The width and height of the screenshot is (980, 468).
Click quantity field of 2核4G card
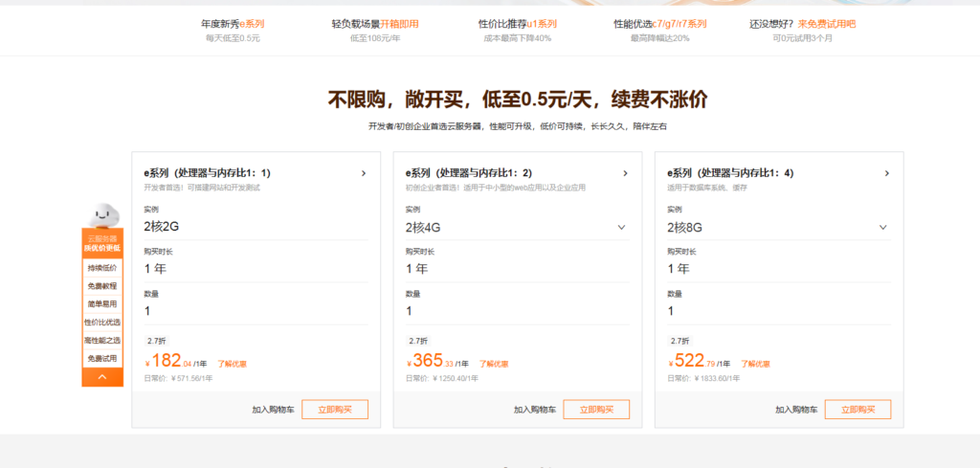click(x=518, y=311)
